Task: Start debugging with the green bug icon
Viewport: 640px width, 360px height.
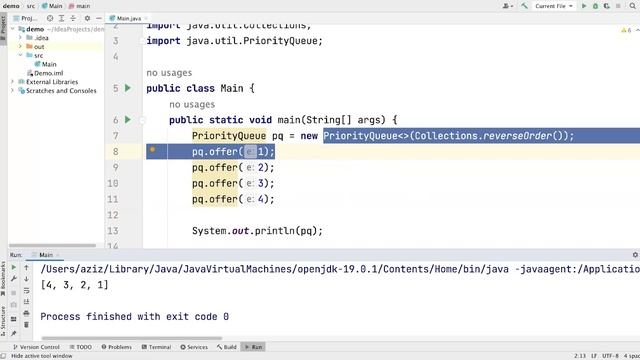Action: (596, 6)
